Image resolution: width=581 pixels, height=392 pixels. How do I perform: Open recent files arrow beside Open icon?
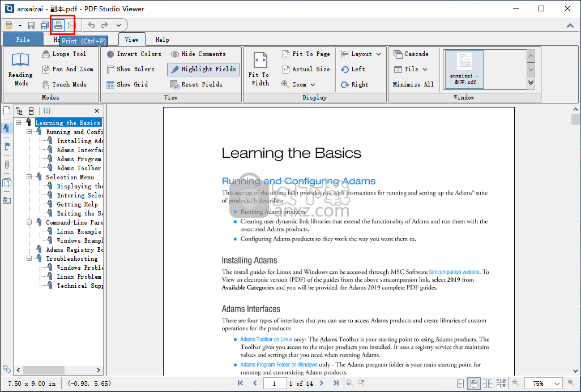pyautogui.click(x=20, y=25)
